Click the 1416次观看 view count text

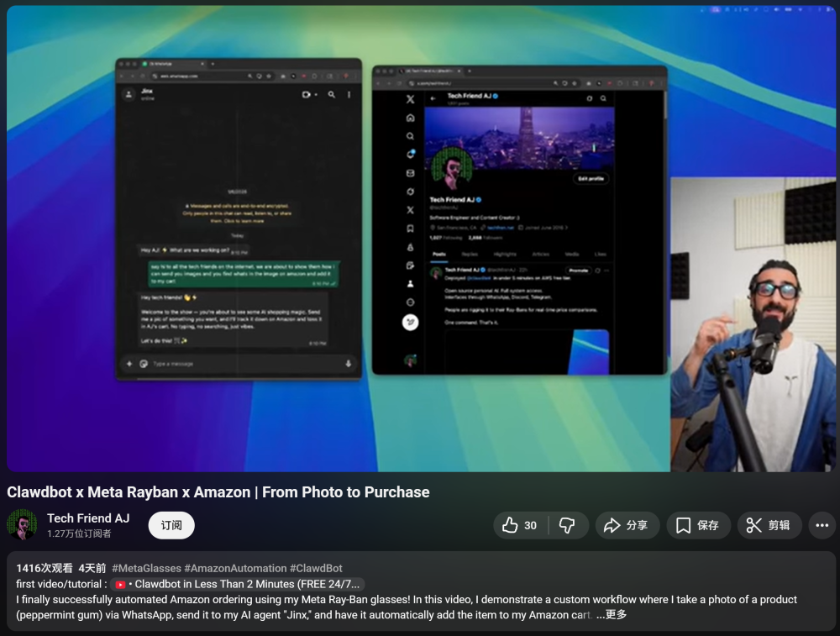coord(45,568)
